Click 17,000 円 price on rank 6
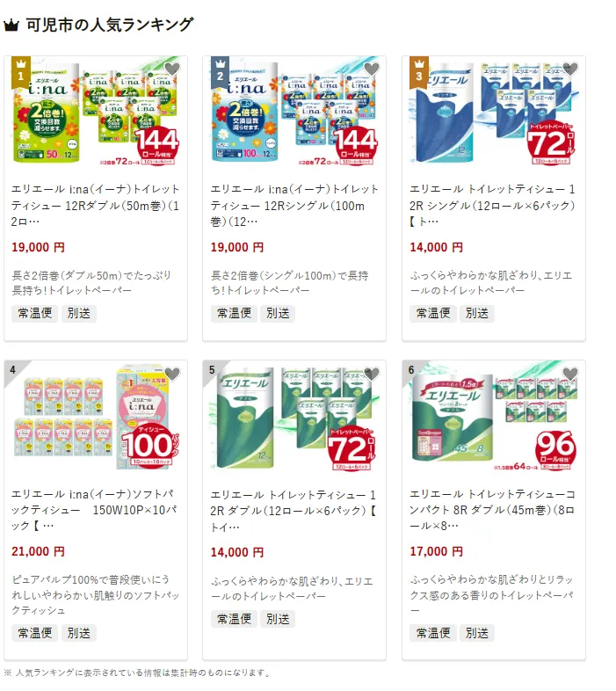Screen dimensions: 616x691 click(x=436, y=551)
